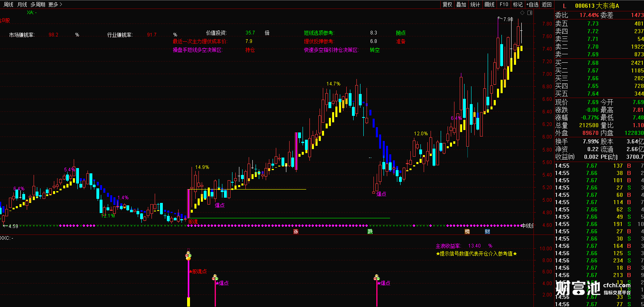Click the 7.90 high price label

pos(508,19)
